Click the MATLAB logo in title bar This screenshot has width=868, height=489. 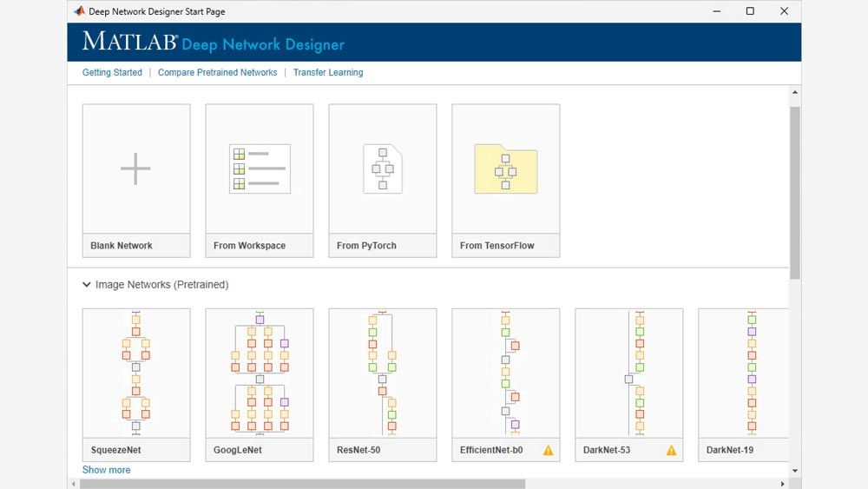click(x=79, y=11)
